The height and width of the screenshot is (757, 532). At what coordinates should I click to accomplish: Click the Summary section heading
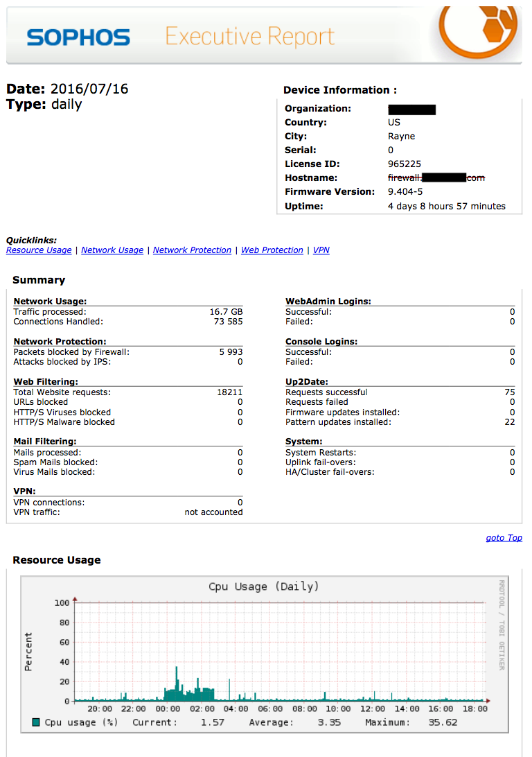pyautogui.click(x=39, y=280)
